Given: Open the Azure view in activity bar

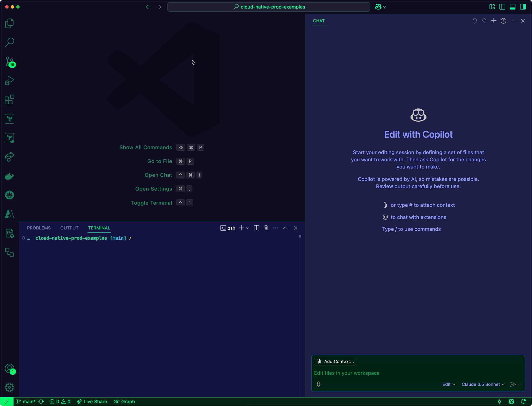Looking at the screenshot, I should pyautogui.click(x=10, y=214).
